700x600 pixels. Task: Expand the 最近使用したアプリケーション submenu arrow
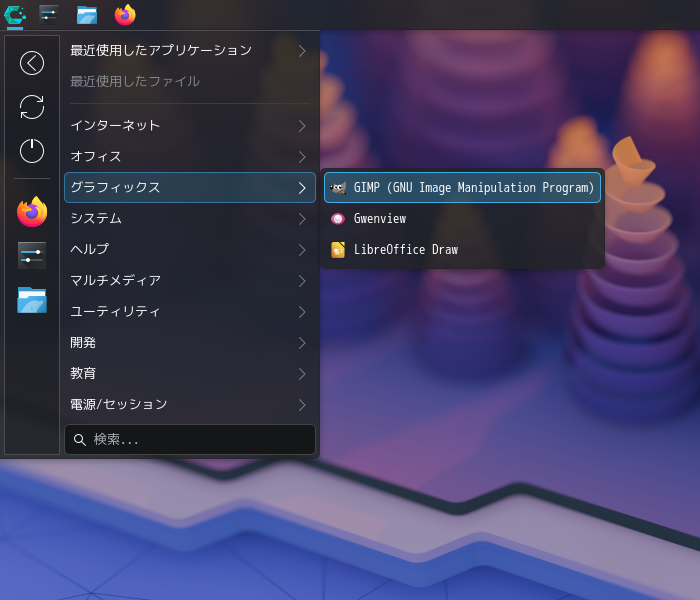pyautogui.click(x=302, y=51)
